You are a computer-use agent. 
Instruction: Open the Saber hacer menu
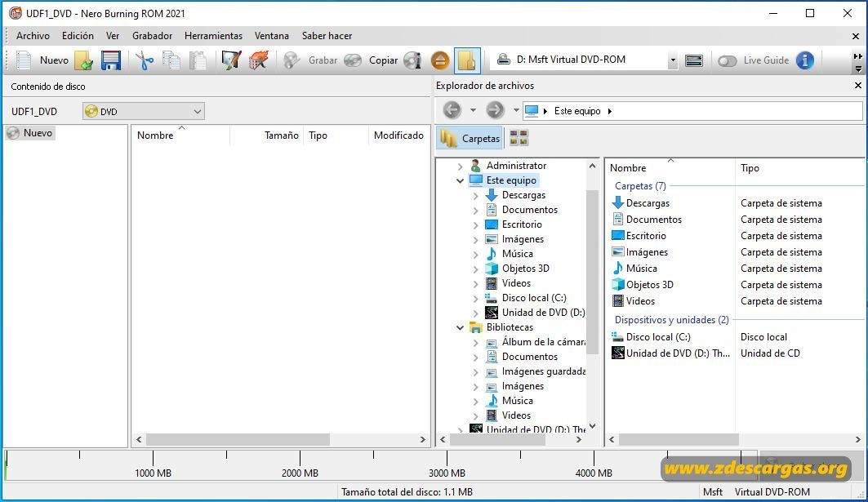pyautogui.click(x=327, y=35)
